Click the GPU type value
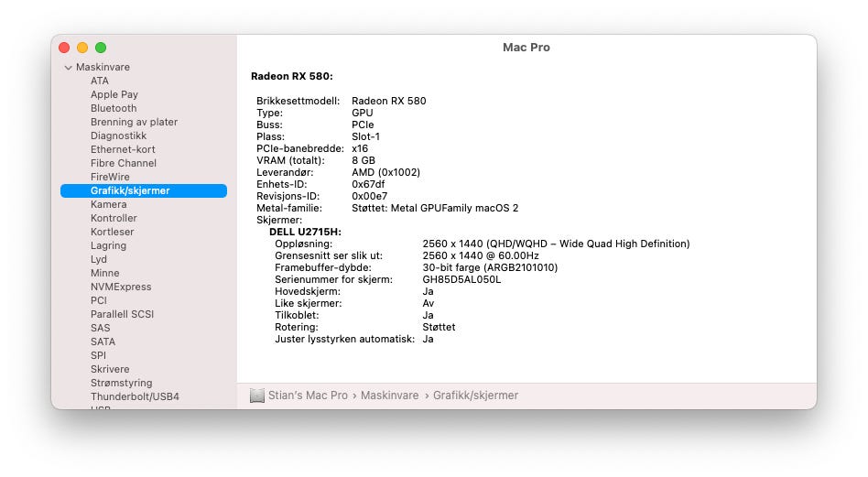Image resolution: width=868 pixels, height=477 pixels. [x=362, y=113]
